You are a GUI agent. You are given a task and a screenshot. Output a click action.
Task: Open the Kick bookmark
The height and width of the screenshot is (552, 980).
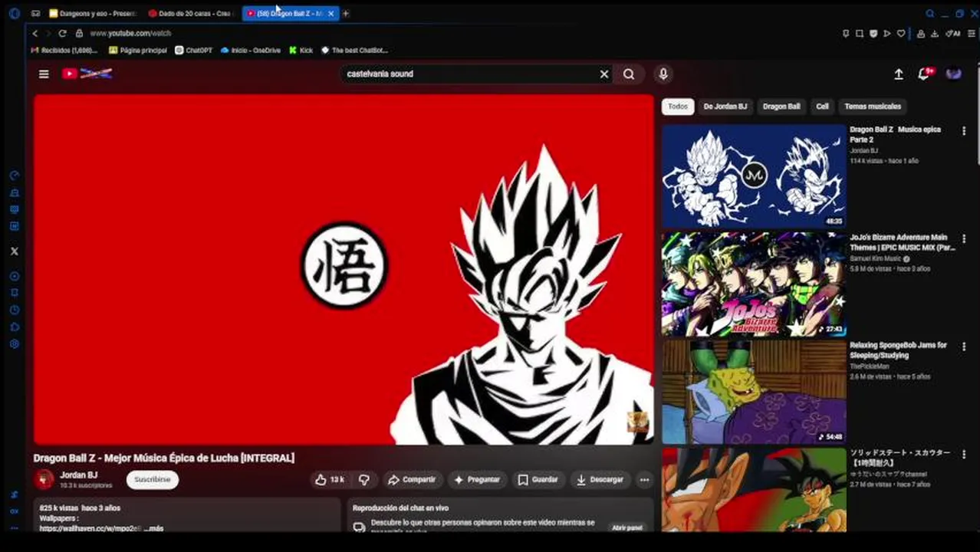point(301,51)
